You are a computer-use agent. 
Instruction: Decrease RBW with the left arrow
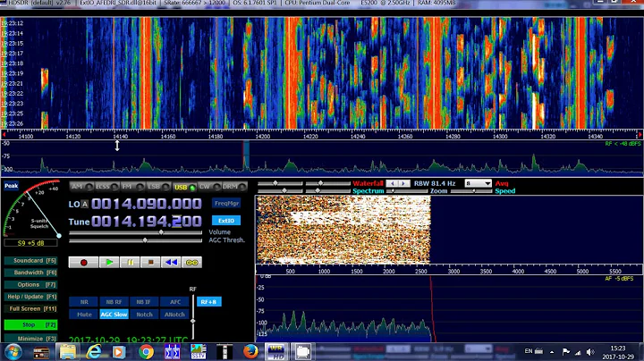[393, 183]
